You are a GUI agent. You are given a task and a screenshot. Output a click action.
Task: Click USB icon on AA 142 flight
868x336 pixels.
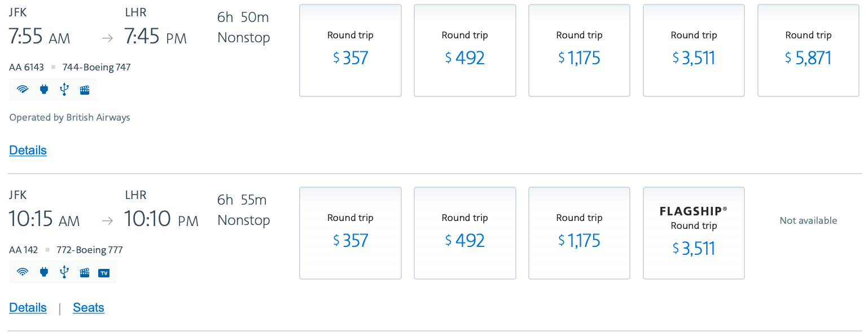tap(64, 272)
